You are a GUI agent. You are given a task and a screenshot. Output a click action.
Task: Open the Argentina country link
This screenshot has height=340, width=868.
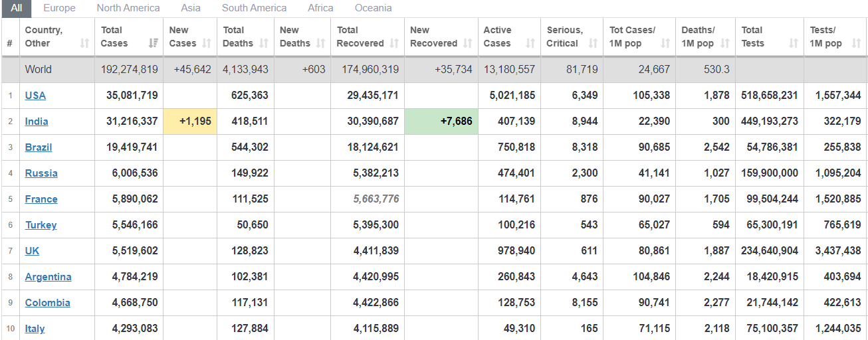(x=49, y=277)
